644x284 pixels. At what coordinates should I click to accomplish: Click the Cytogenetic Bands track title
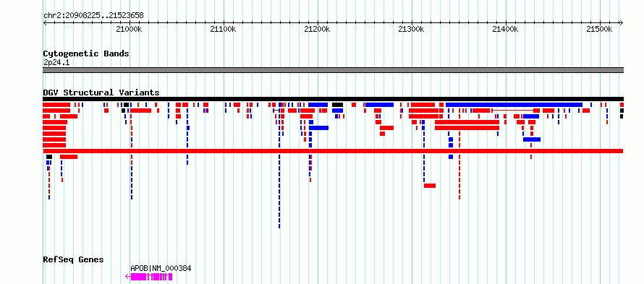[x=86, y=53]
